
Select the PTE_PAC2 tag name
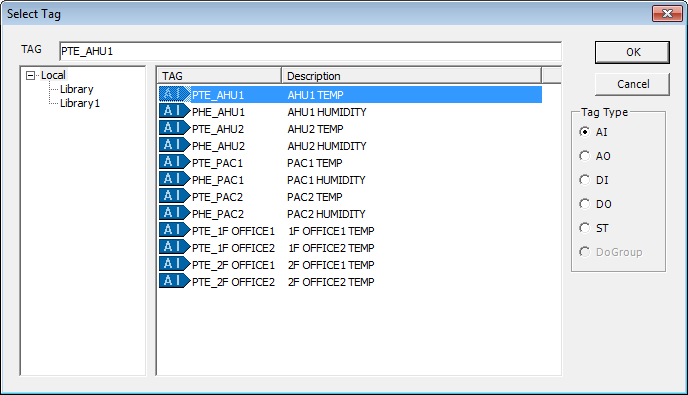218,197
